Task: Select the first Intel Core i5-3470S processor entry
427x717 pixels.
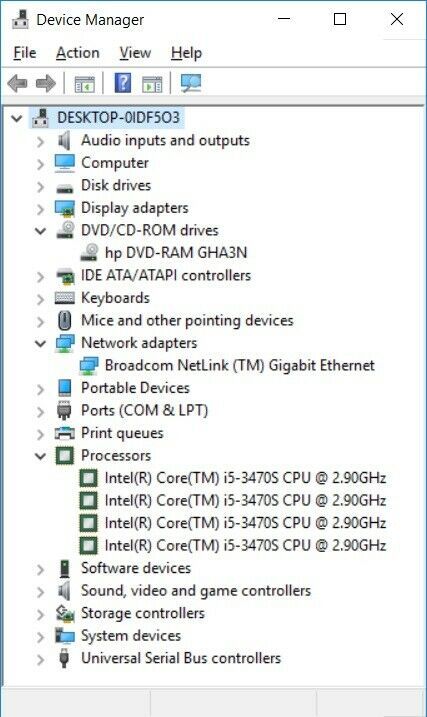Action: pos(245,478)
